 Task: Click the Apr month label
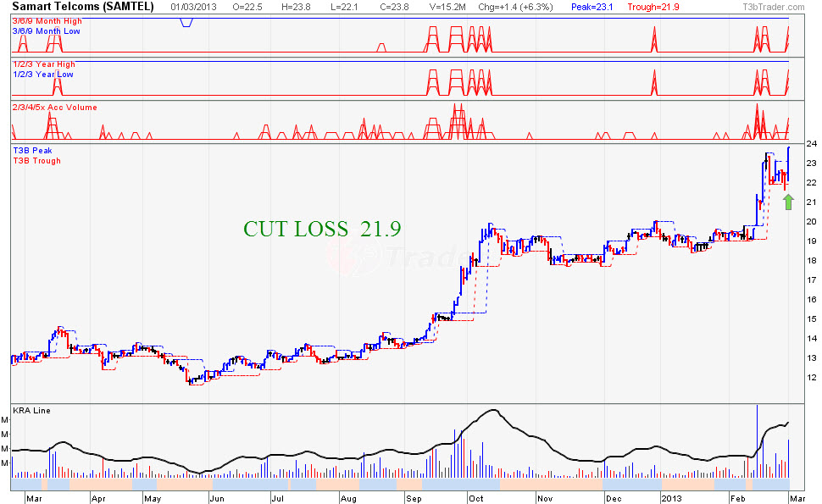[x=98, y=498]
